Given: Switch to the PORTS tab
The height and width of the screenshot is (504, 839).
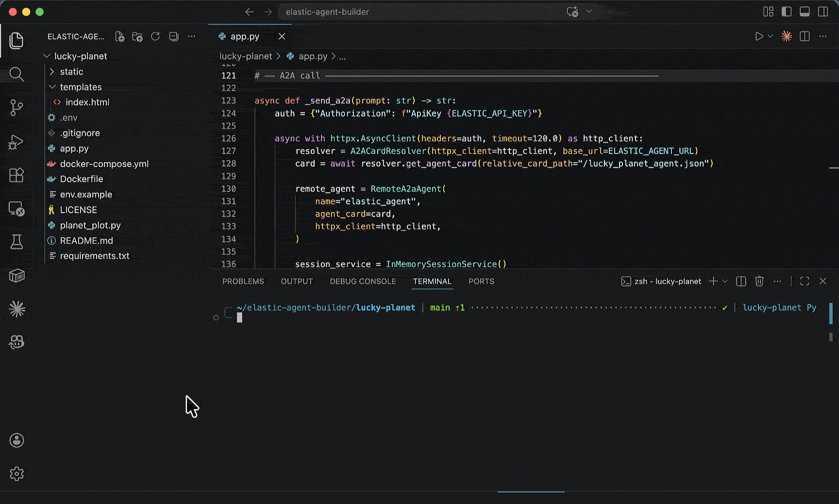Looking at the screenshot, I should coord(481,281).
